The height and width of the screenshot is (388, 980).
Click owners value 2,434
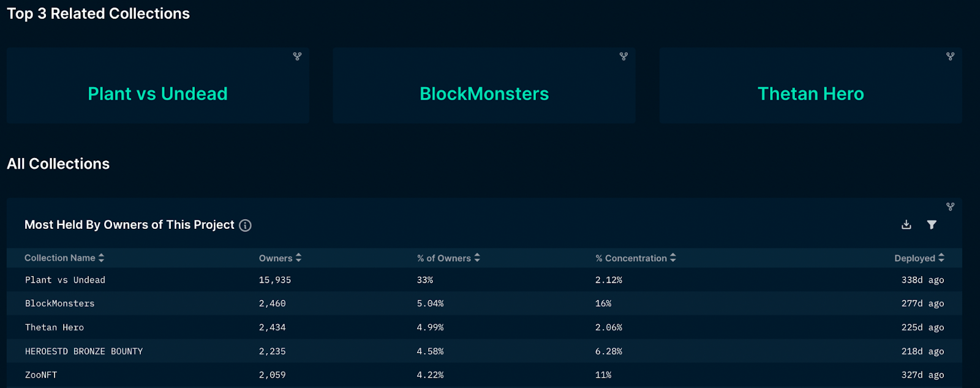coord(272,327)
